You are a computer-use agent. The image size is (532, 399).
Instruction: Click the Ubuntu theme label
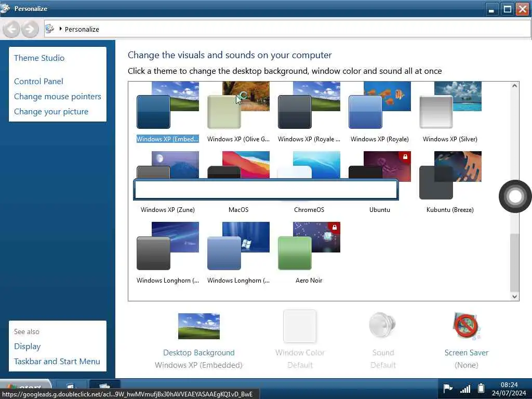380,210
